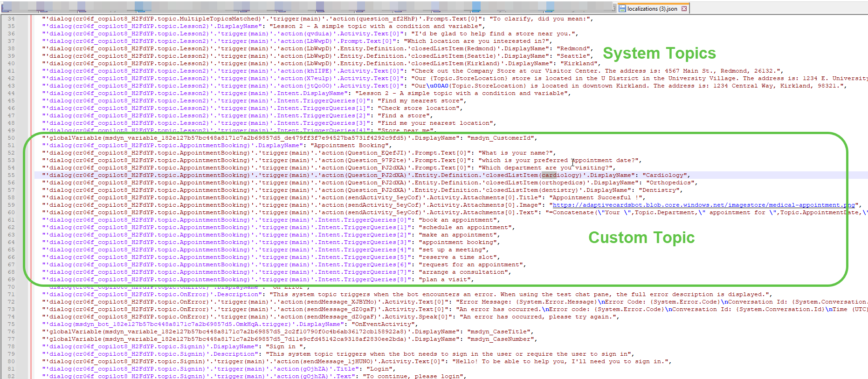868x379 pixels.
Task: Click the "Orthopedics" display name value
Action: tap(670, 183)
